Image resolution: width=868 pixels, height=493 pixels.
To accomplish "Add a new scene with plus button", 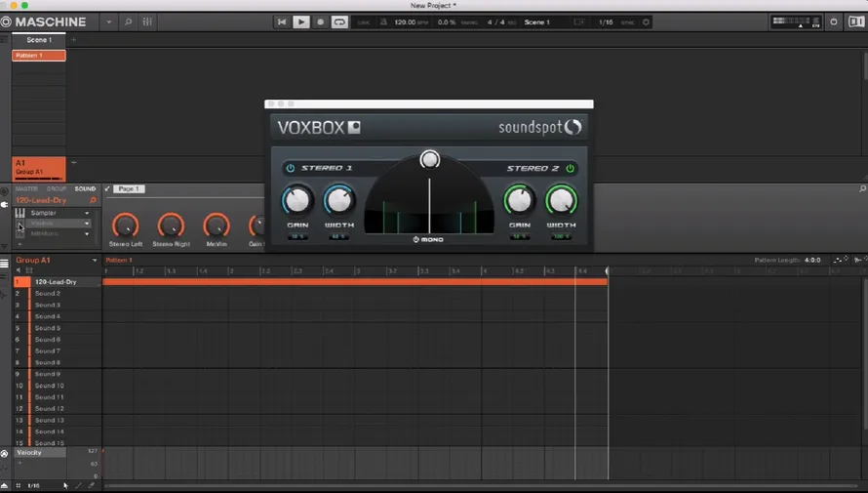I will [x=73, y=40].
